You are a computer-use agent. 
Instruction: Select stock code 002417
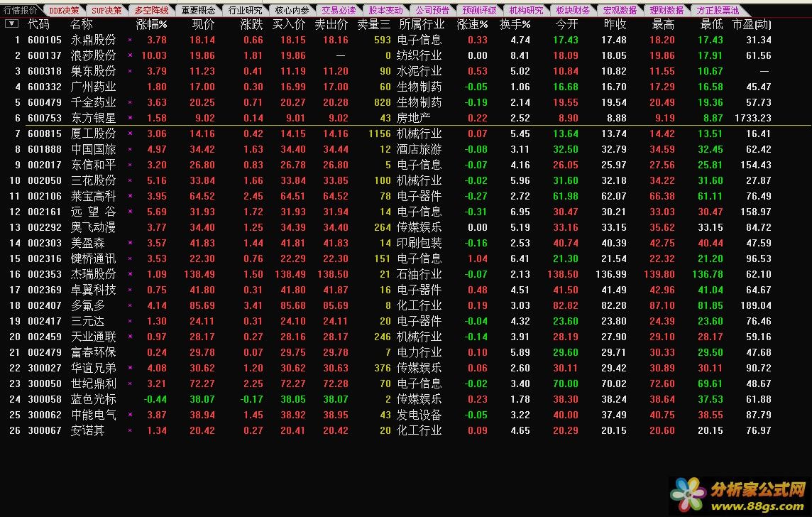[x=45, y=321]
